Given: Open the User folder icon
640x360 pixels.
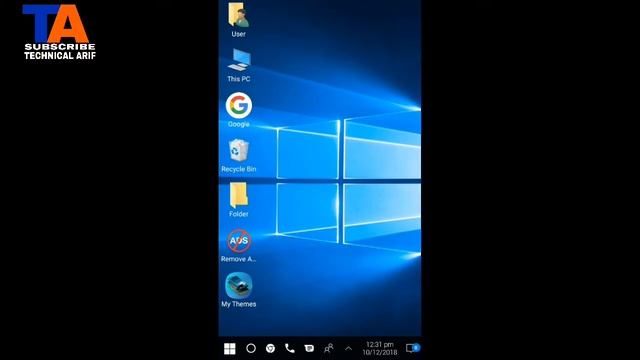Looking at the screenshot, I should click(x=239, y=15).
